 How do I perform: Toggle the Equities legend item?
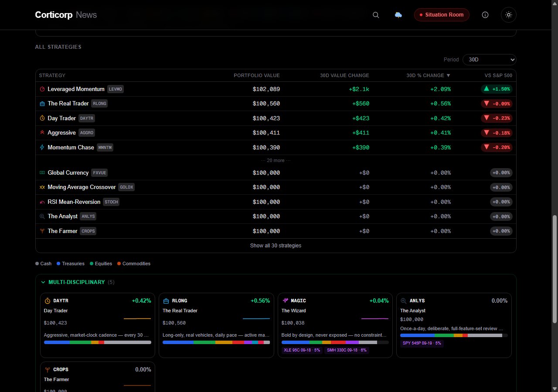(x=101, y=264)
